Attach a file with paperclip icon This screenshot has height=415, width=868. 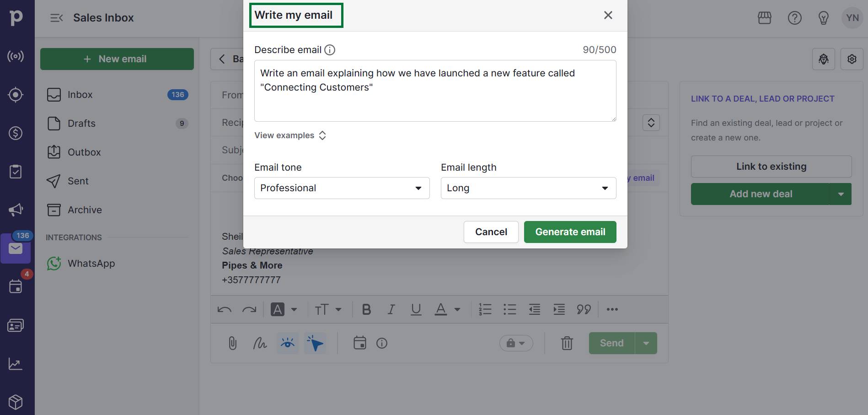[233, 343]
